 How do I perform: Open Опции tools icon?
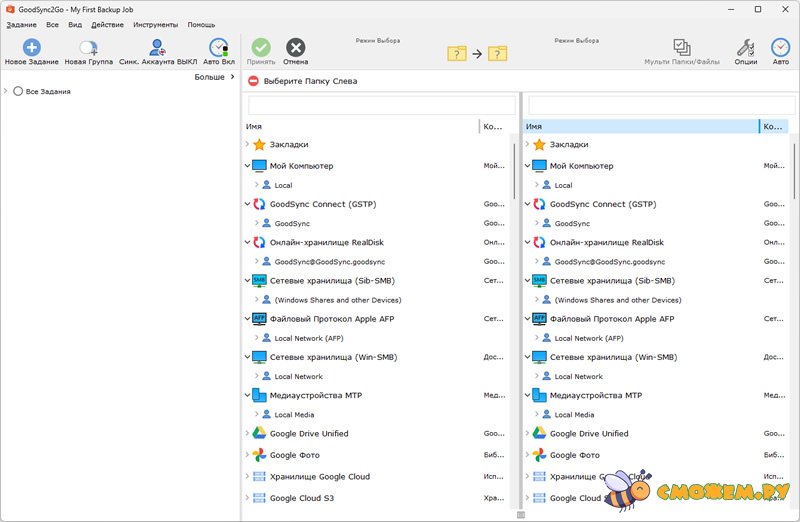[x=745, y=47]
